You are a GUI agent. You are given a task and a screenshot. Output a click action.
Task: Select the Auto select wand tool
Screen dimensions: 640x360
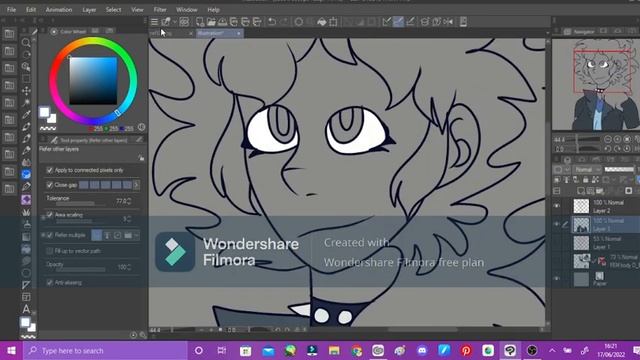26,102
